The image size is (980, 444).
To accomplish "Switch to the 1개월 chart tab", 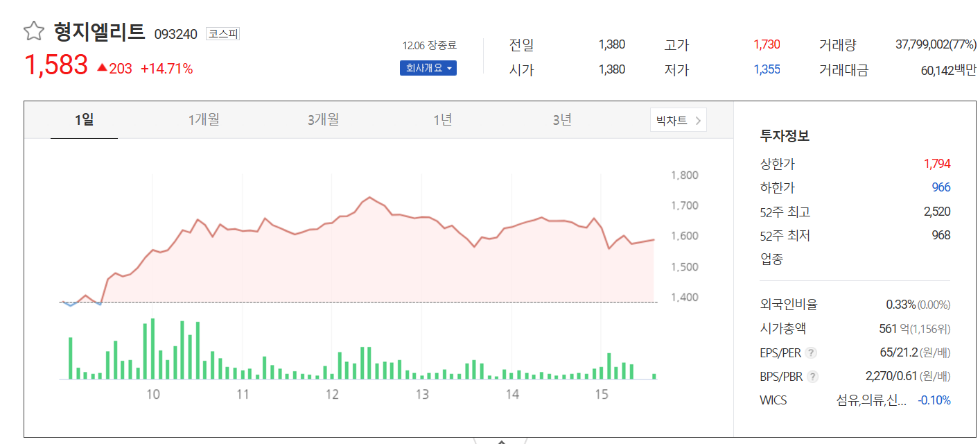I will [x=203, y=119].
